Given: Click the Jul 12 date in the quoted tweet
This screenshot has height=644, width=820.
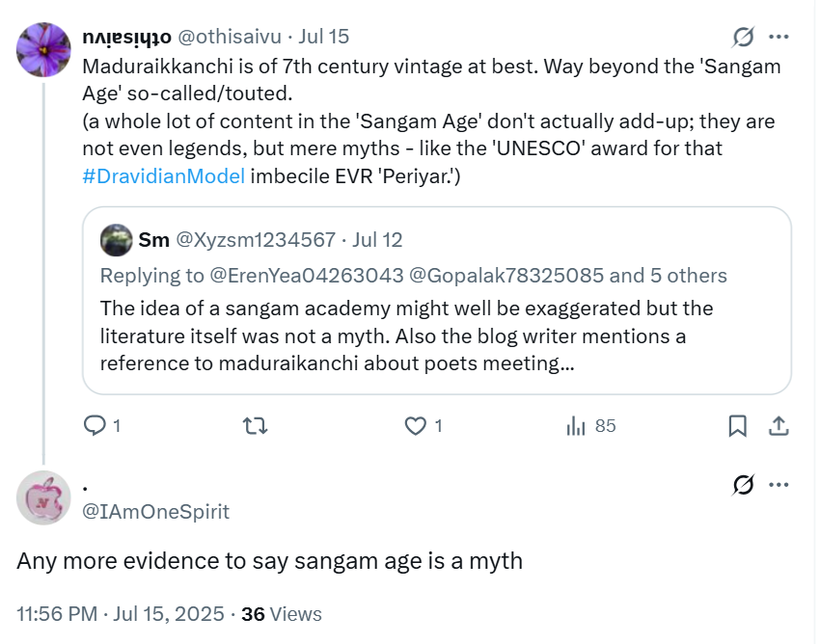Looking at the screenshot, I should (x=378, y=240).
